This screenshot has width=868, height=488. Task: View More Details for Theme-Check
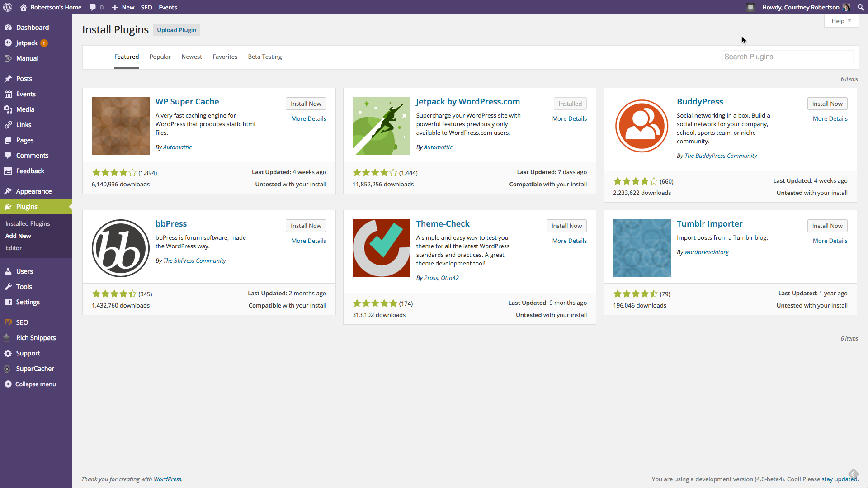(x=569, y=241)
